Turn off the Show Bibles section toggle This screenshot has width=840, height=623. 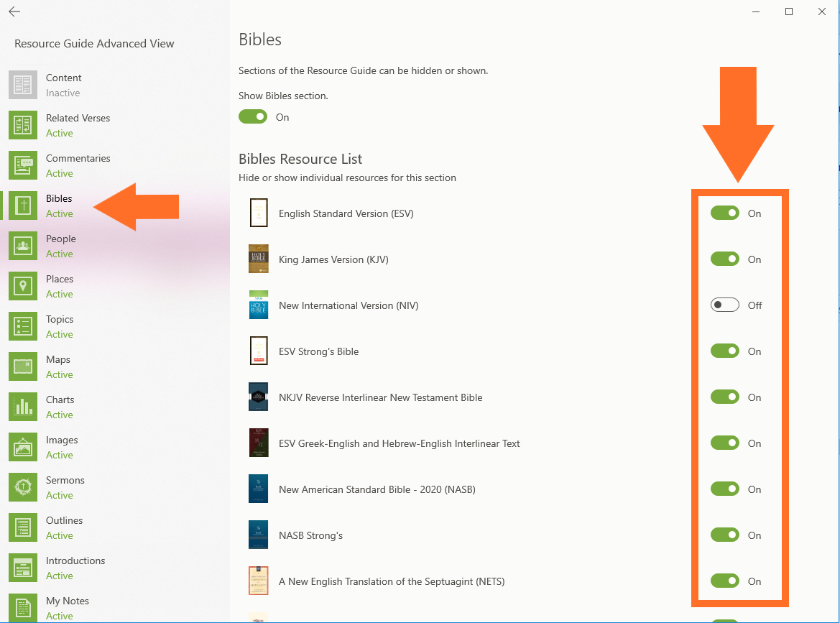[253, 117]
